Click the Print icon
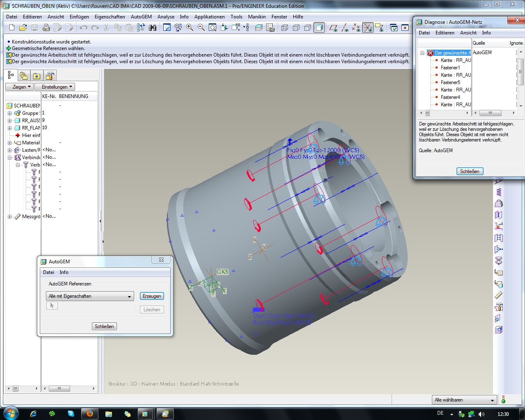 tap(46, 27)
